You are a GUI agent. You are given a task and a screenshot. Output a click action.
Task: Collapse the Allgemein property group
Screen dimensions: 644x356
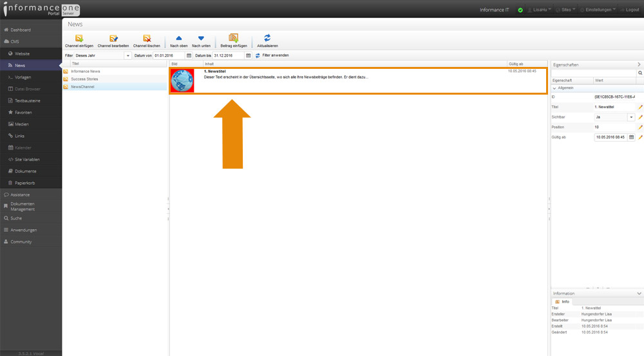(555, 88)
